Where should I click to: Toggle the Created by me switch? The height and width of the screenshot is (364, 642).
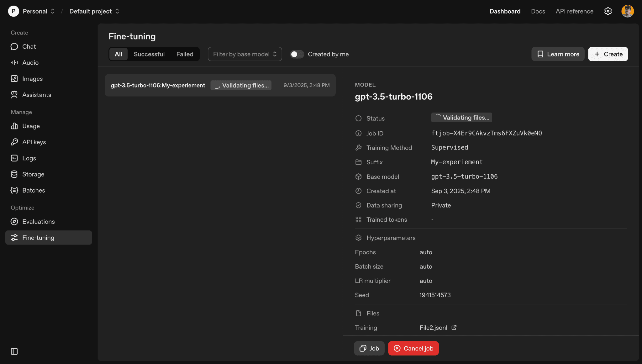point(297,54)
